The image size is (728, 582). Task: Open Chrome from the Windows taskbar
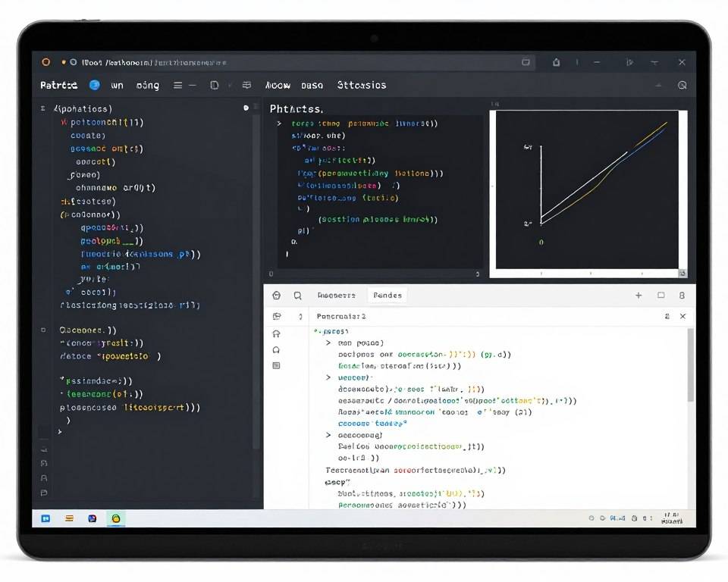click(115, 519)
